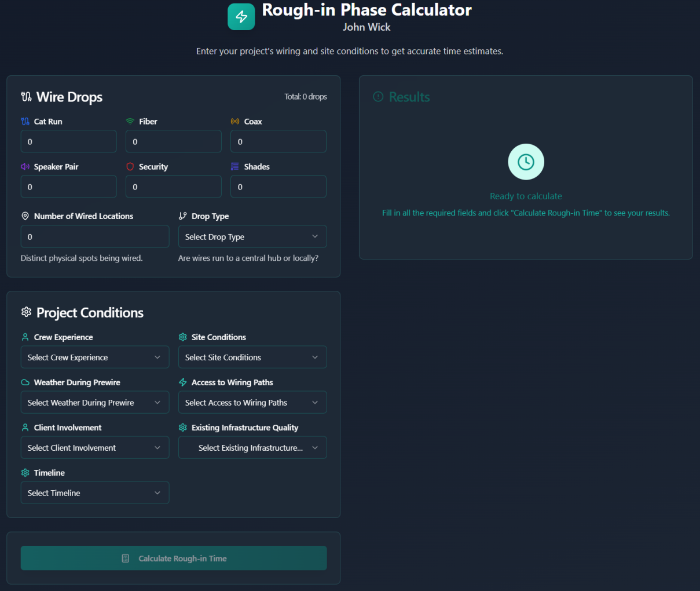Focus the Number of Wired Locations field
Image resolution: width=700 pixels, height=591 pixels.
coord(94,237)
